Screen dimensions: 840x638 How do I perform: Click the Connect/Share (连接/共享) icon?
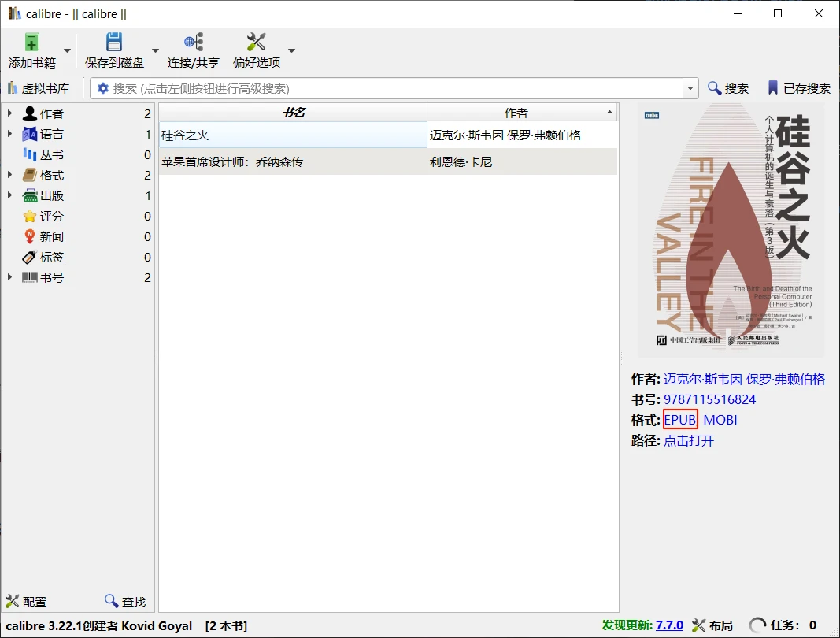[194, 43]
